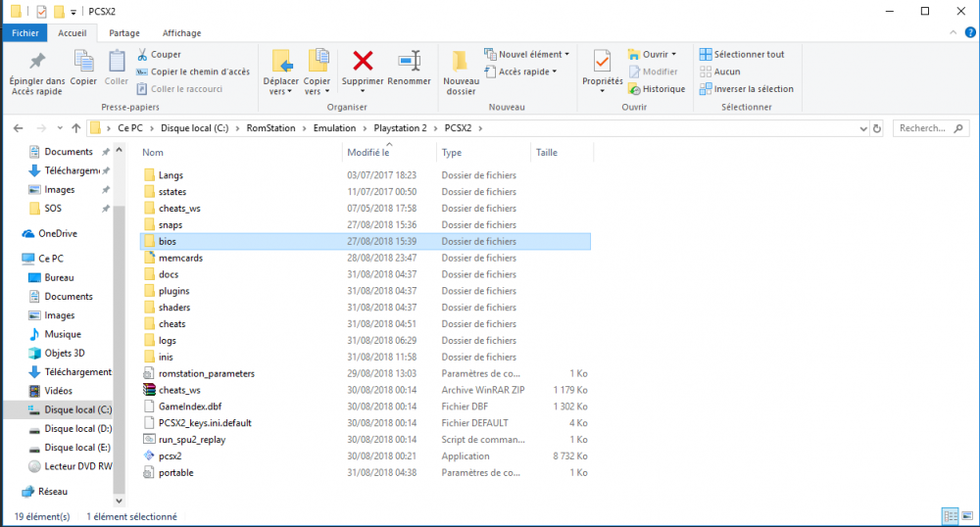
Task: Click the RomStation breadcrumb
Action: click(x=270, y=128)
